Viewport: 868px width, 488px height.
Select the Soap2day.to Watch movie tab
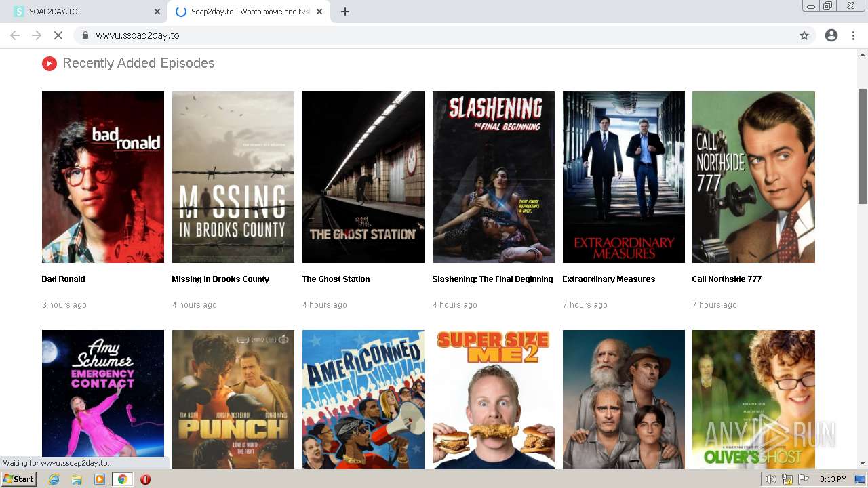[249, 12]
